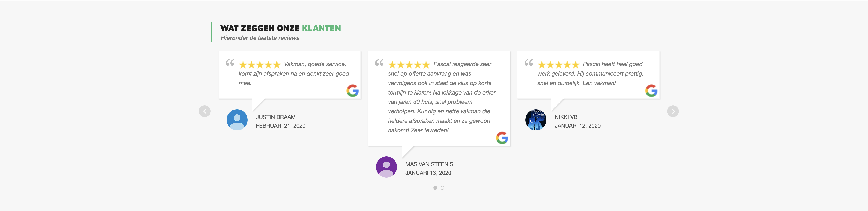Viewport: 868px width, 211px height.
Task: Click the review text 'Pascal reageerde zeer snel'
Action: (x=442, y=97)
